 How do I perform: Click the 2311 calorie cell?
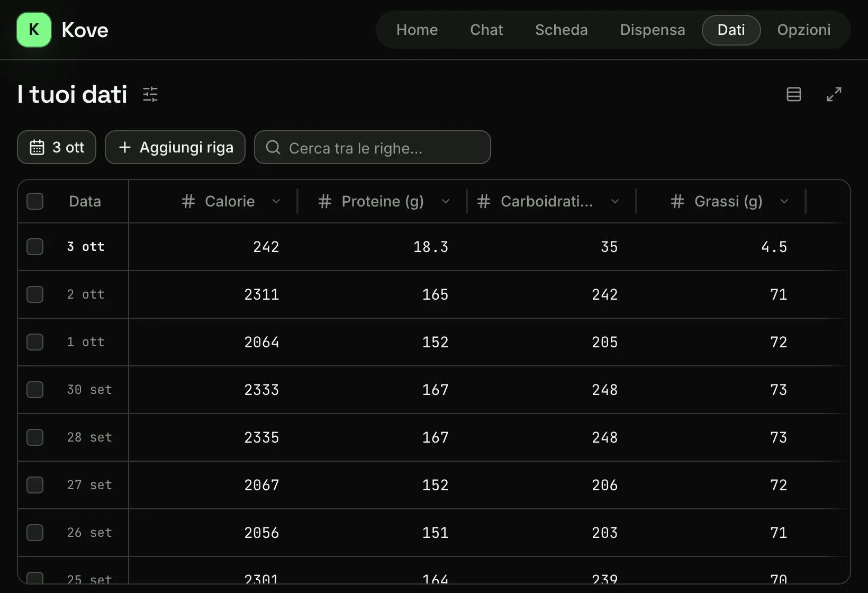tap(213, 294)
